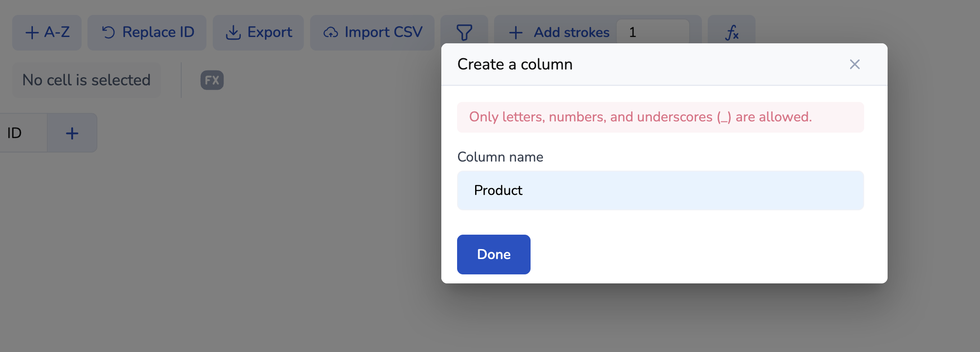The height and width of the screenshot is (352, 980).
Task: Click the Export download icon
Action: 233,32
